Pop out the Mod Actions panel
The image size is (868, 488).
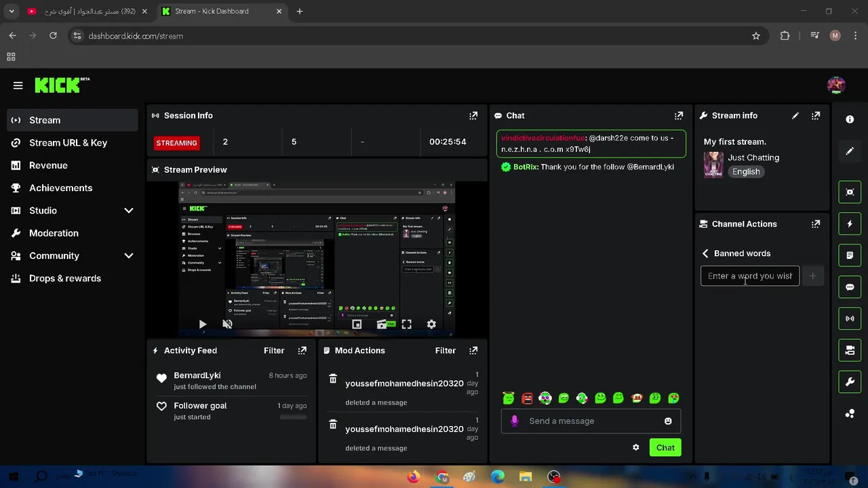473,350
